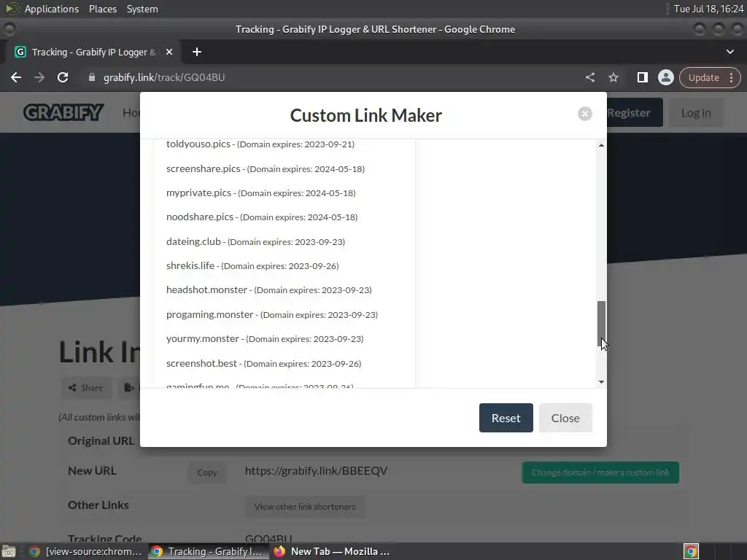Switch to Tracking - Grabify taskbar window
The height and width of the screenshot is (560, 747).
[208, 551]
